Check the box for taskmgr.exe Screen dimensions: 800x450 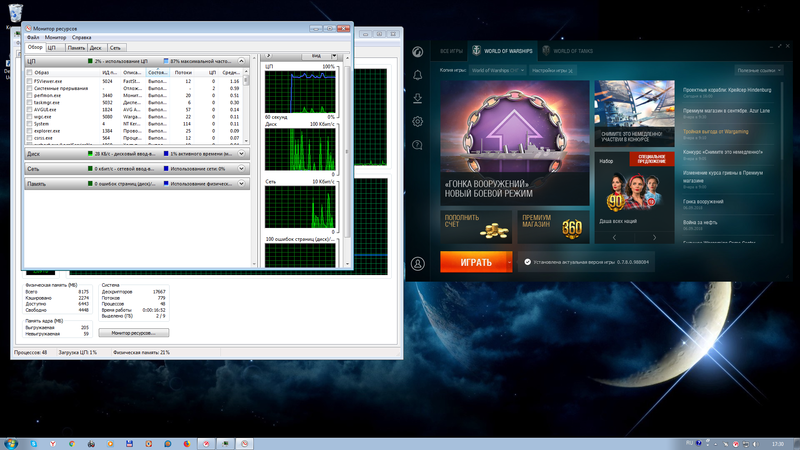30,103
